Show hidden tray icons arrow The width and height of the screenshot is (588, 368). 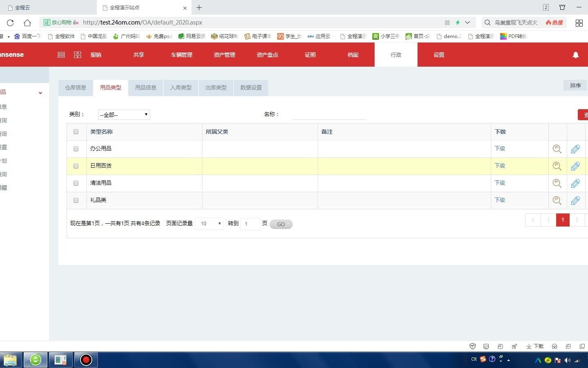[x=508, y=360]
